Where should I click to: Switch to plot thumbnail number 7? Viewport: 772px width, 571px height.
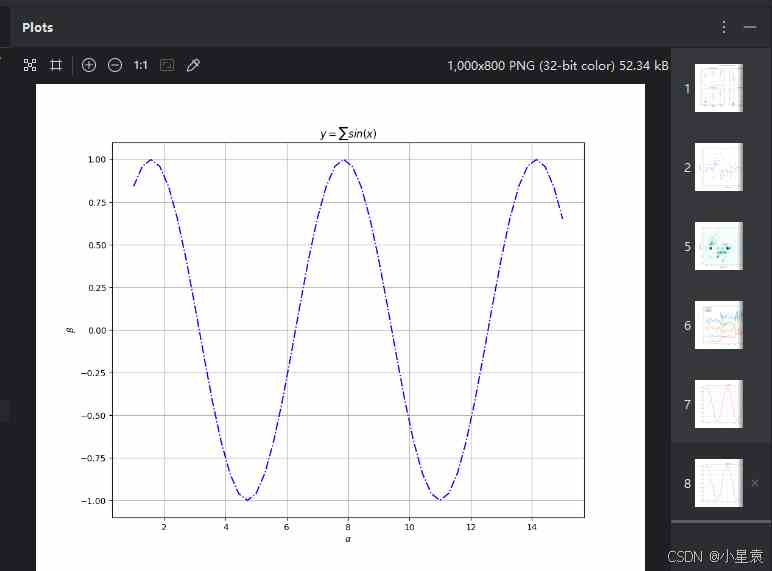pyautogui.click(x=718, y=404)
